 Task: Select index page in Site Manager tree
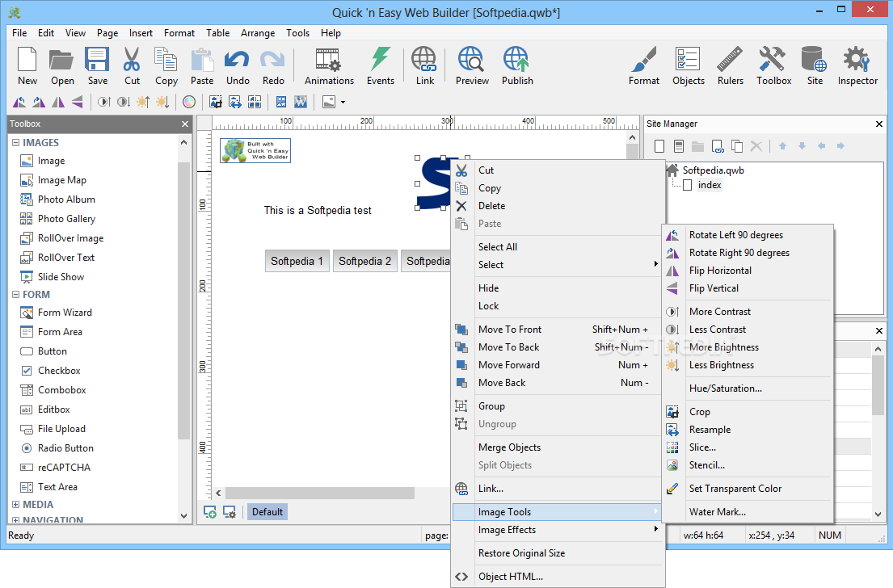point(710,185)
